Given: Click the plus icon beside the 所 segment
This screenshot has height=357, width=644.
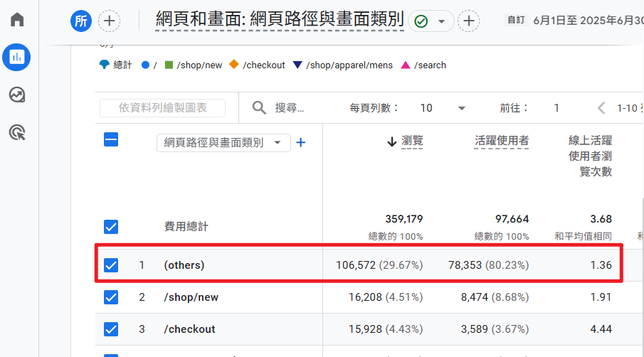Looking at the screenshot, I should pyautogui.click(x=109, y=21).
